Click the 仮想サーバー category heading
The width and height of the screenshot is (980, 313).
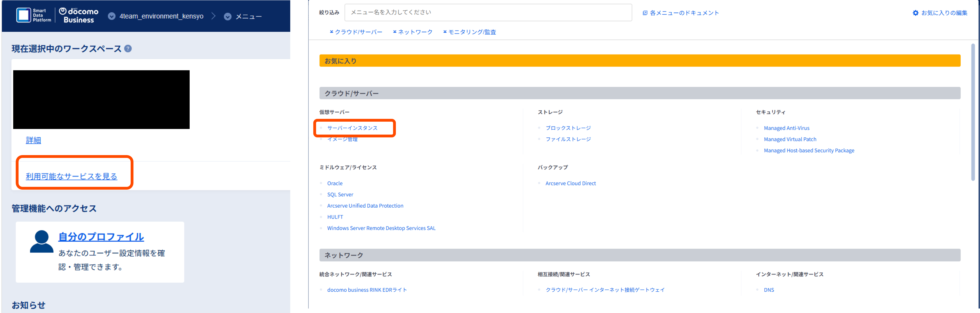pos(334,112)
